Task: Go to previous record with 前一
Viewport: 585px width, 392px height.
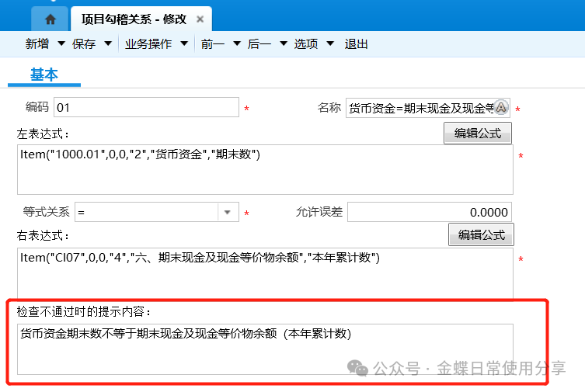Action: (212, 44)
